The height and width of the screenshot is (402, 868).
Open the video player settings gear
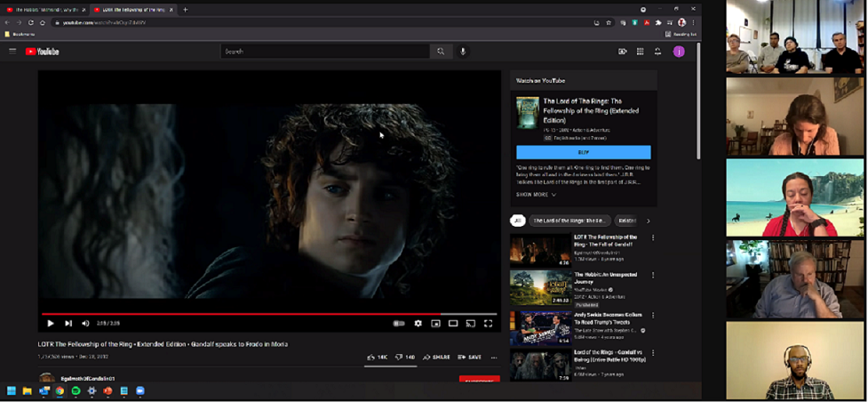418,324
